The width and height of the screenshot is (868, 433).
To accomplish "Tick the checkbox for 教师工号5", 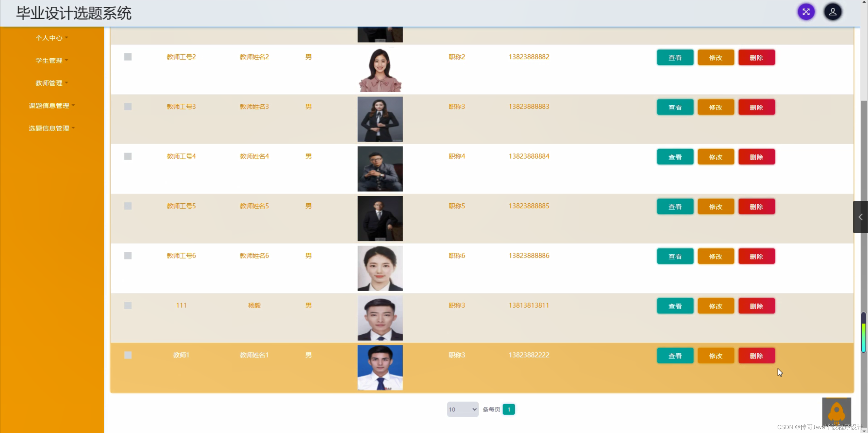I will (128, 206).
